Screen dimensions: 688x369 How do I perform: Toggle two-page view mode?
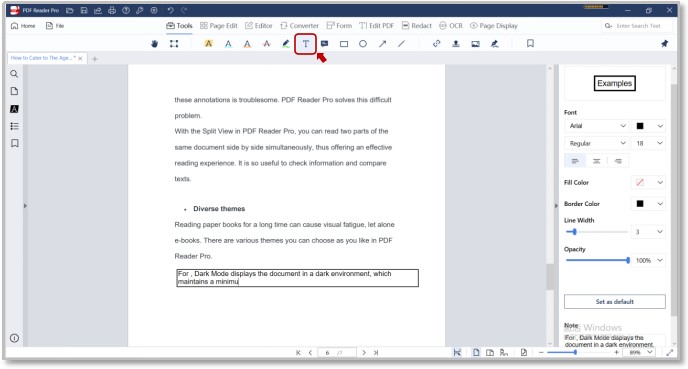coord(490,353)
